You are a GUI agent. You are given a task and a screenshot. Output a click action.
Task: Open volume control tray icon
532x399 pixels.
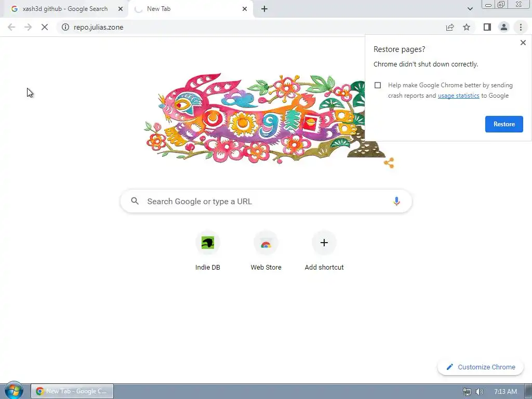(x=479, y=392)
